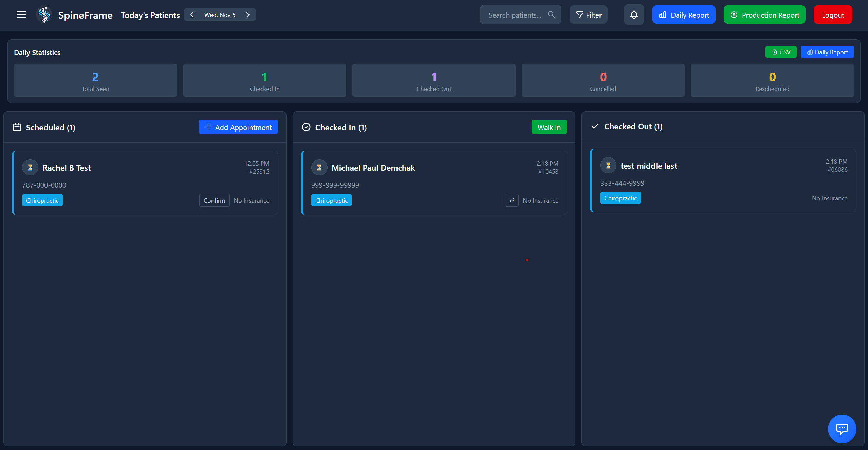Screen dimensions: 868x450
Task: Open the Production Report
Action: coord(764,15)
